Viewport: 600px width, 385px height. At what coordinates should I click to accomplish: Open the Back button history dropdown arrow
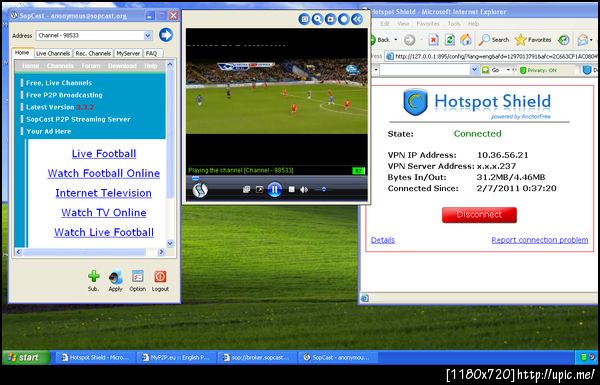click(395, 40)
